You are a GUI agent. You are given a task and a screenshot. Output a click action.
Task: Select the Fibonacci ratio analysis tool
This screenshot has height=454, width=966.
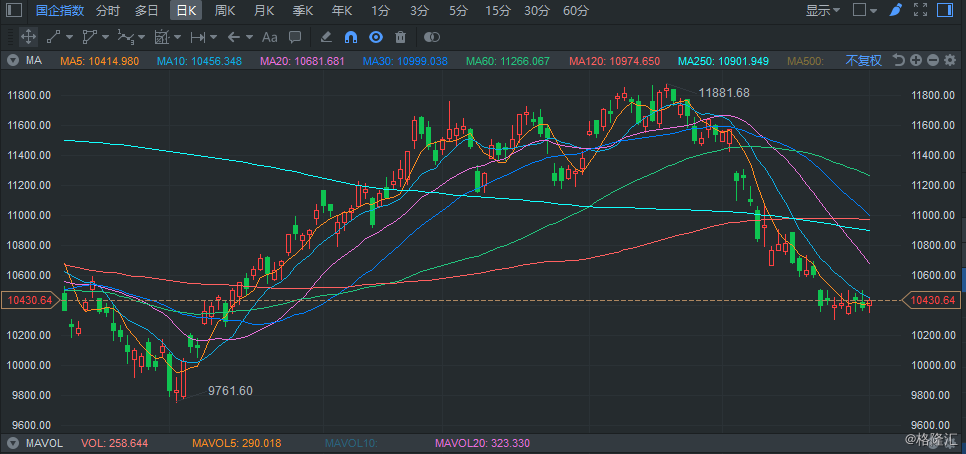pos(161,37)
